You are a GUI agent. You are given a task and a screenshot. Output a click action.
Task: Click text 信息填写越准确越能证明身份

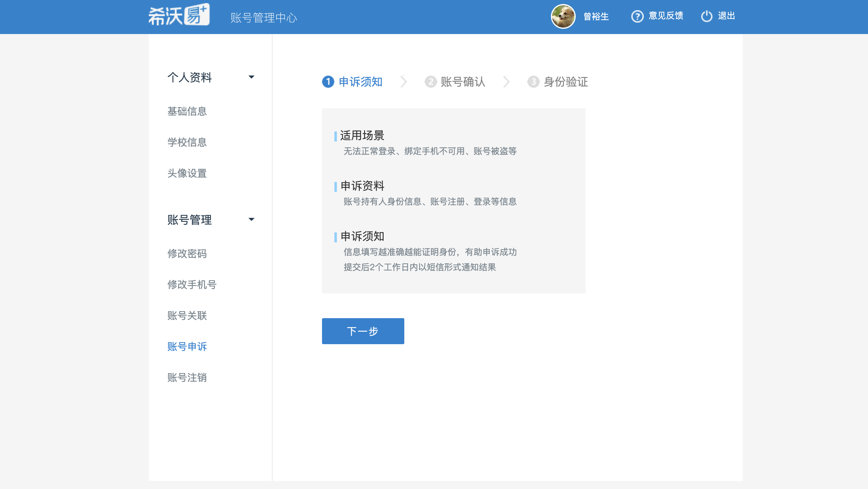click(x=400, y=252)
